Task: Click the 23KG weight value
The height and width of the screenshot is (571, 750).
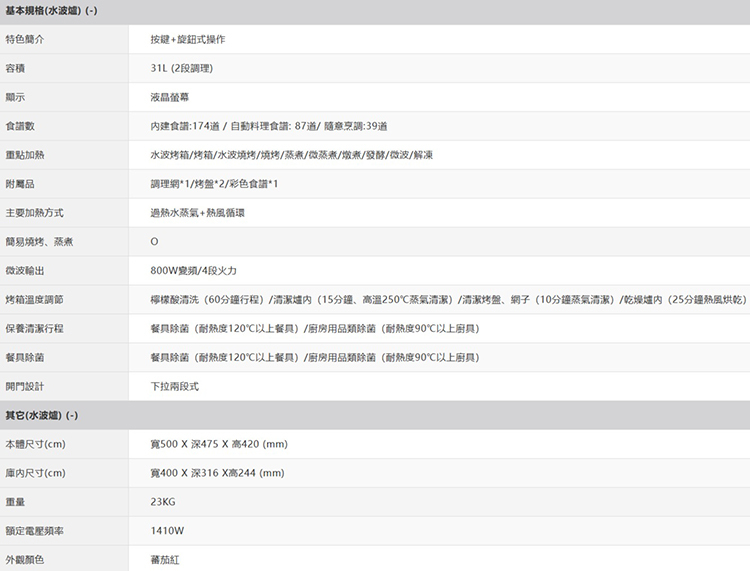Action: click(162, 502)
